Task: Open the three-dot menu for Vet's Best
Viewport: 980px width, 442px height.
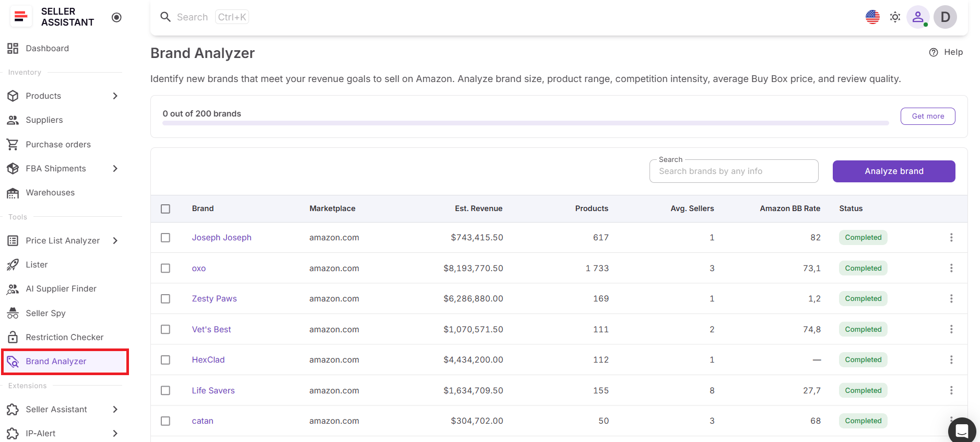Action: tap(951, 329)
